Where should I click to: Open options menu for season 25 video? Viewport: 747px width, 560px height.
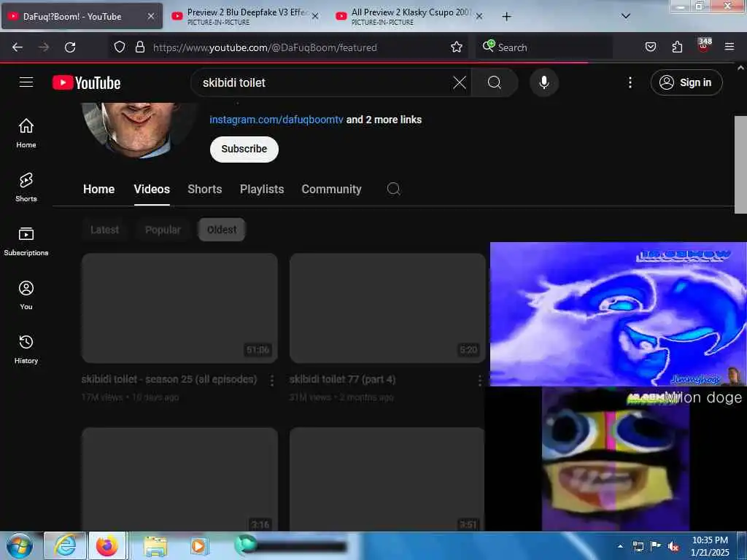click(271, 381)
